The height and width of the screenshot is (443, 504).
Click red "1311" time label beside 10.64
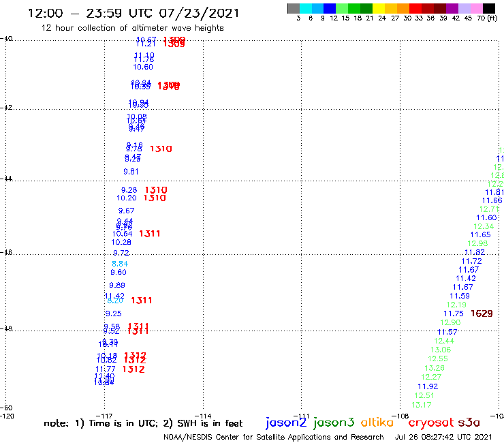coord(149,234)
